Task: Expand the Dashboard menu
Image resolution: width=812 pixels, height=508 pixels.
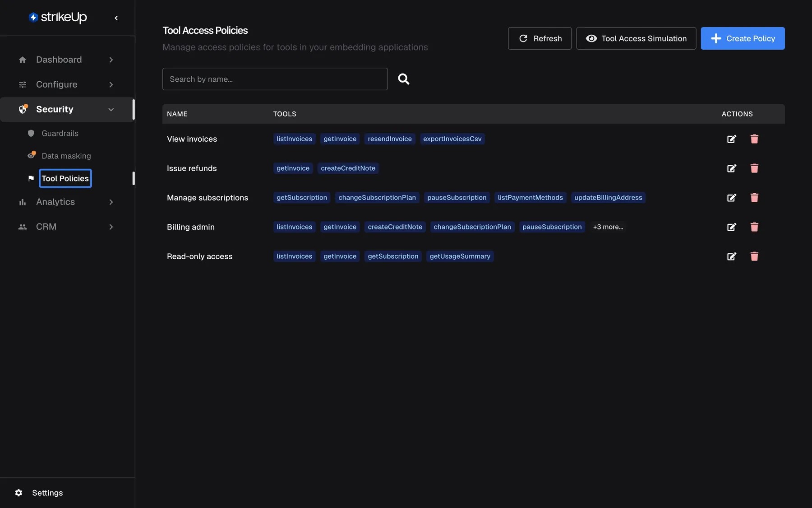Action: pyautogui.click(x=66, y=60)
